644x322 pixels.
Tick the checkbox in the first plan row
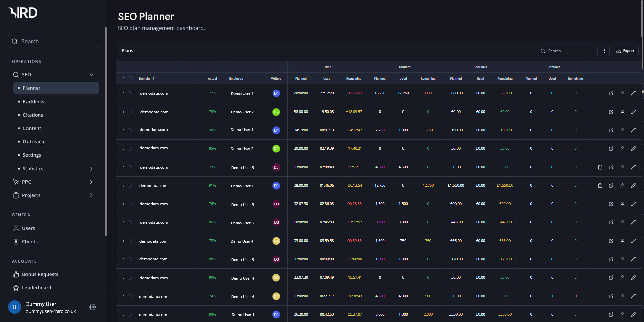[x=130, y=93]
